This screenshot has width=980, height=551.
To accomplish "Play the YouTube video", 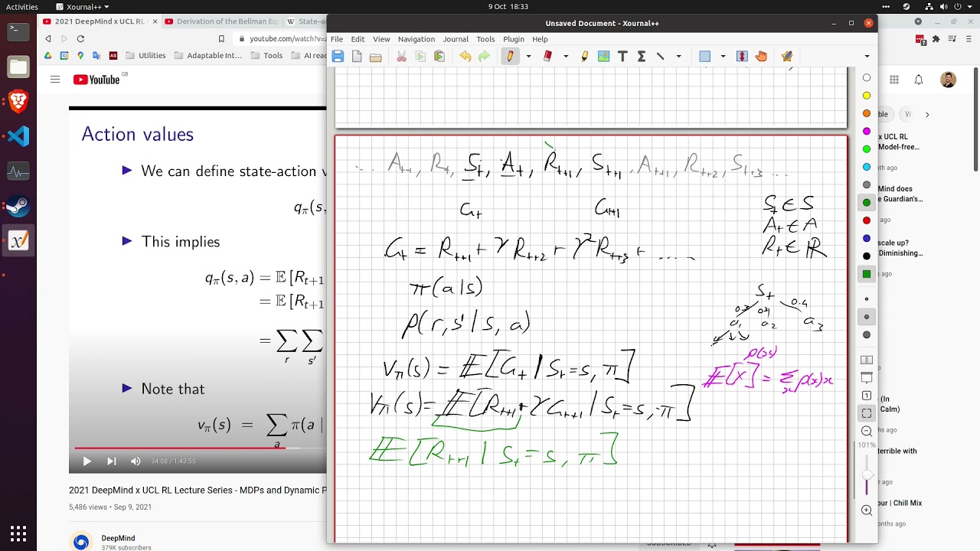I will [x=87, y=461].
